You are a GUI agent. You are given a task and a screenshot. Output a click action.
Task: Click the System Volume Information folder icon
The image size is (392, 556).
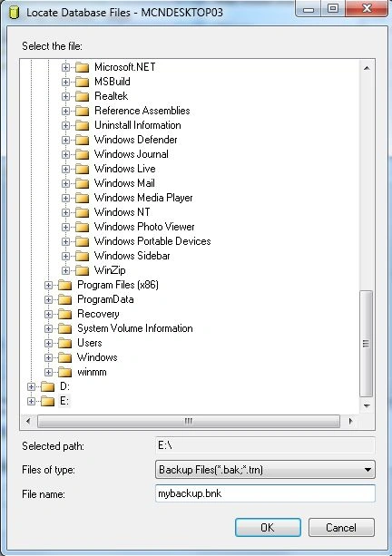pyautogui.click(x=65, y=329)
